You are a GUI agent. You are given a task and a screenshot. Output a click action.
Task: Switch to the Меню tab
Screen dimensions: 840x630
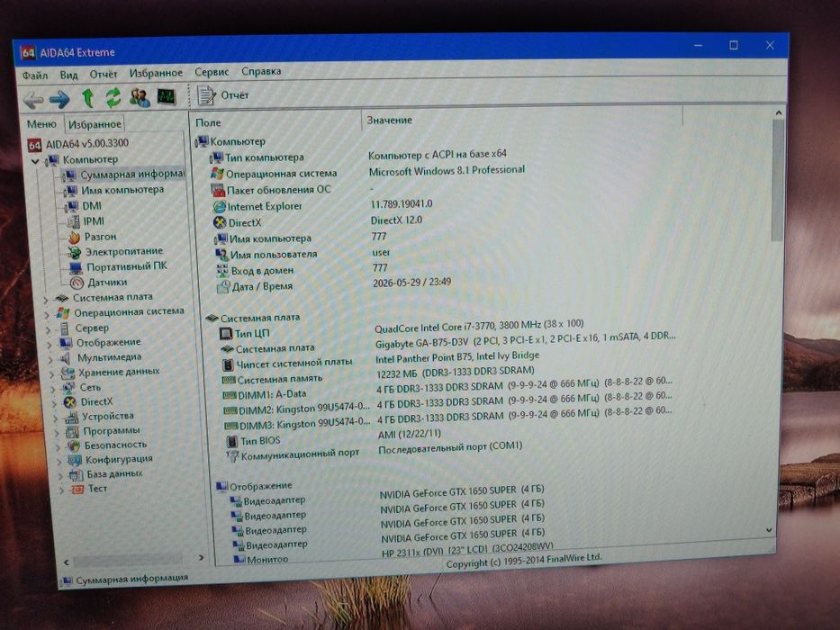coord(41,124)
